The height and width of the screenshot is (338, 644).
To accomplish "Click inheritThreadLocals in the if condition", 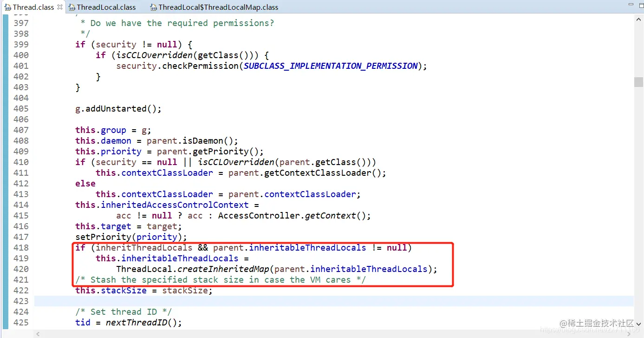I will 144,248.
